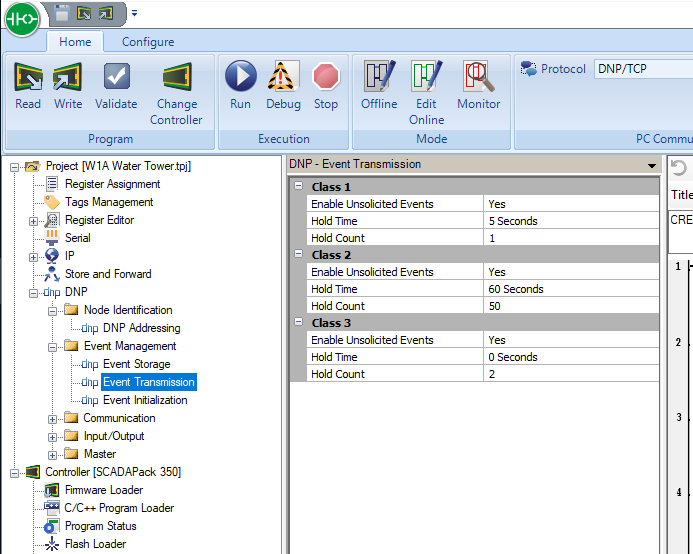Click the Protocol icon in PC Communications
This screenshot has height=554, width=693.
(x=529, y=69)
